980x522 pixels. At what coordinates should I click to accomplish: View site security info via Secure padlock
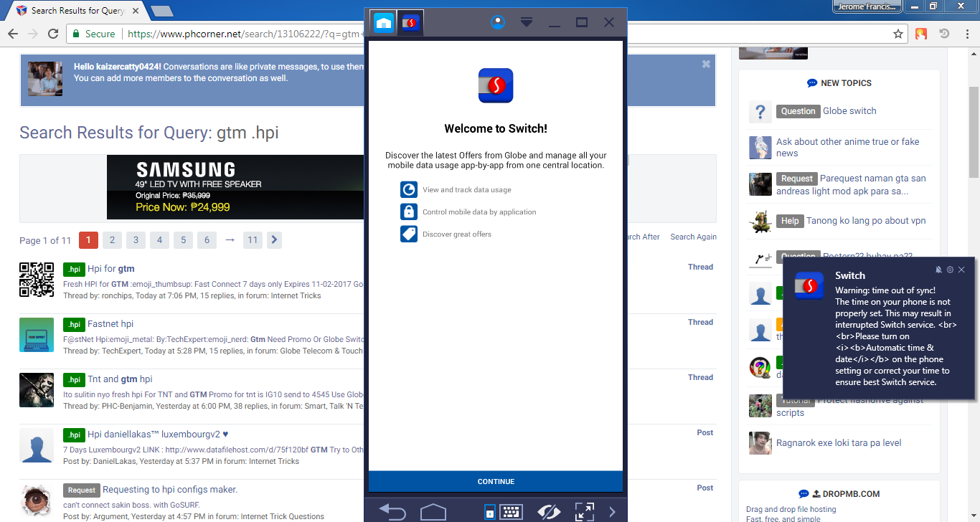click(x=93, y=34)
